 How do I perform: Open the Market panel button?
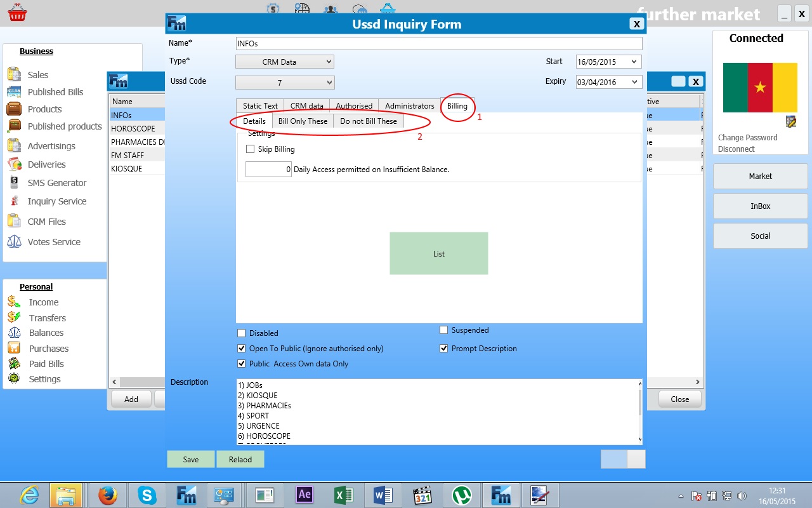point(761,176)
